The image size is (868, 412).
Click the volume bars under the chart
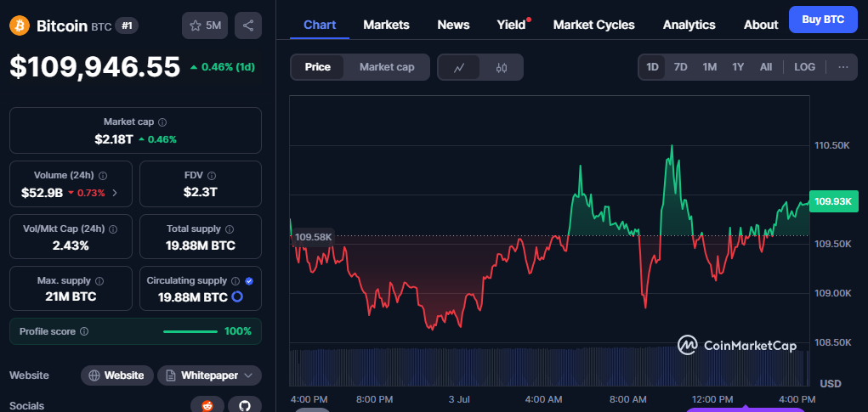(548, 367)
